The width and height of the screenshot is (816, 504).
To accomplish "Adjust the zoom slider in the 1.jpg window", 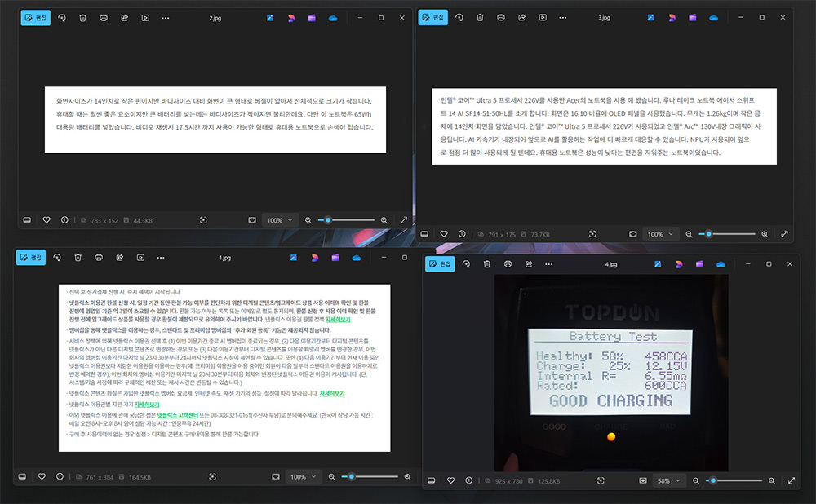I will point(370,476).
